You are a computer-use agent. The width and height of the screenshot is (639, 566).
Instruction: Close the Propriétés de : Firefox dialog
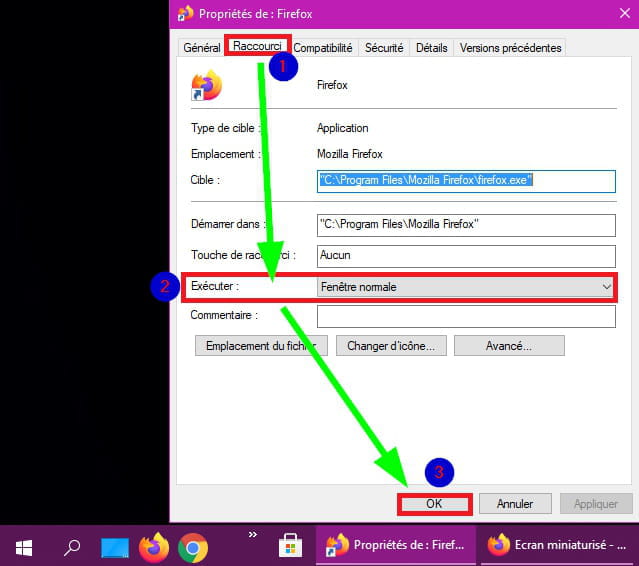point(625,13)
